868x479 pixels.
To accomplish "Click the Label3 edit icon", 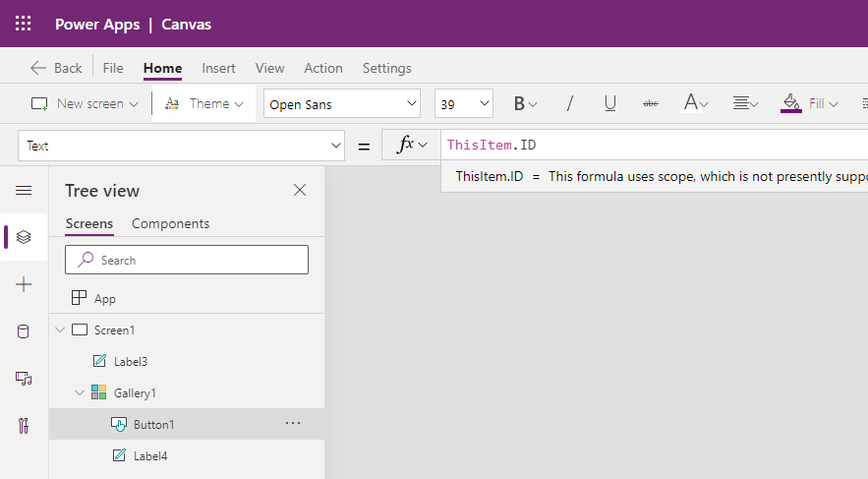I will pyautogui.click(x=99, y=361).
